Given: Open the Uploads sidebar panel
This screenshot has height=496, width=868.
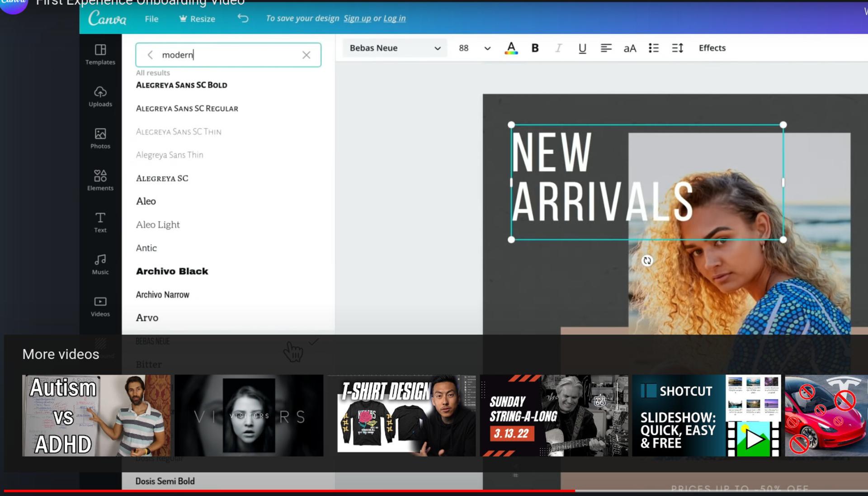Looking at the screenshot, I should pyautogui.click(x=100, y=96).
